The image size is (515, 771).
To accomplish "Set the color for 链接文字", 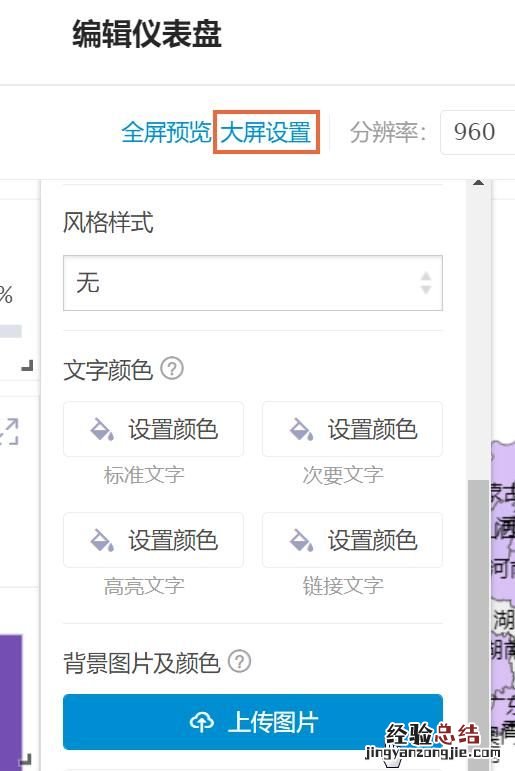I will click(x=352, y=540).
